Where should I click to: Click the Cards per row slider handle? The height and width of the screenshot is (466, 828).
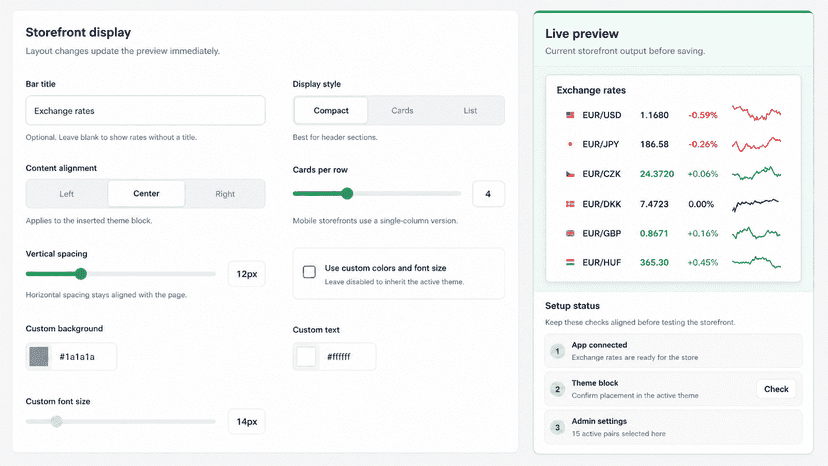point(347,193)
